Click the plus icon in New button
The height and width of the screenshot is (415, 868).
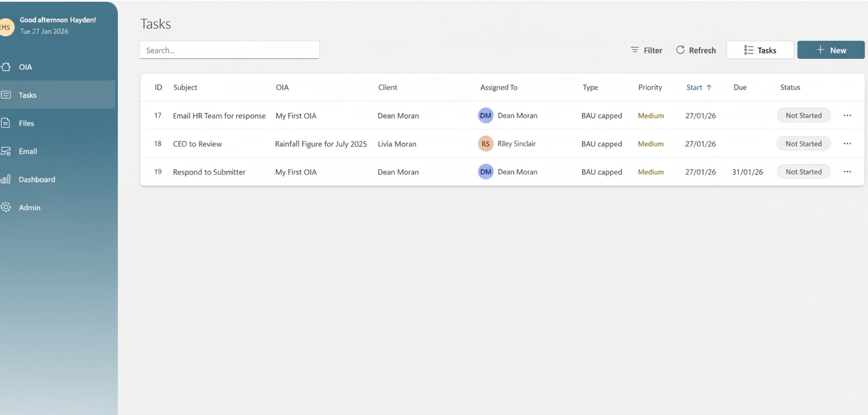[x=820, y=50]
